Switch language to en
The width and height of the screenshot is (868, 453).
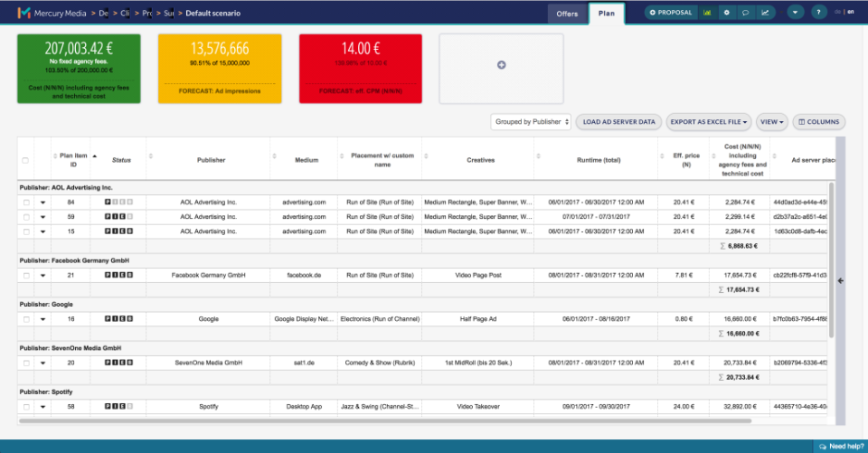point(851,12)
